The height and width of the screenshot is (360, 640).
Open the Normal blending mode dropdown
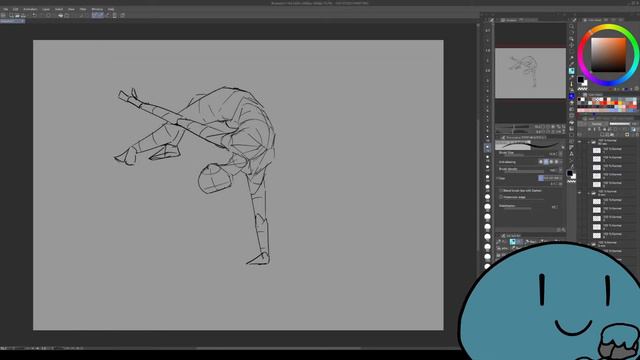[597, 124]
